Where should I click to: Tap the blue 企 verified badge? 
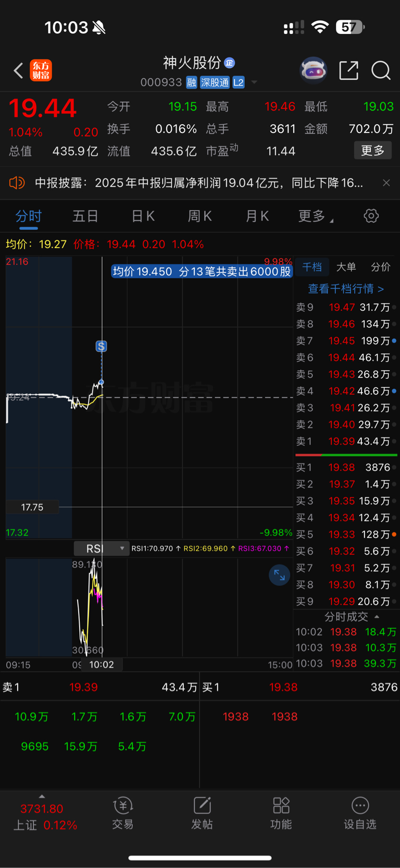229,63
